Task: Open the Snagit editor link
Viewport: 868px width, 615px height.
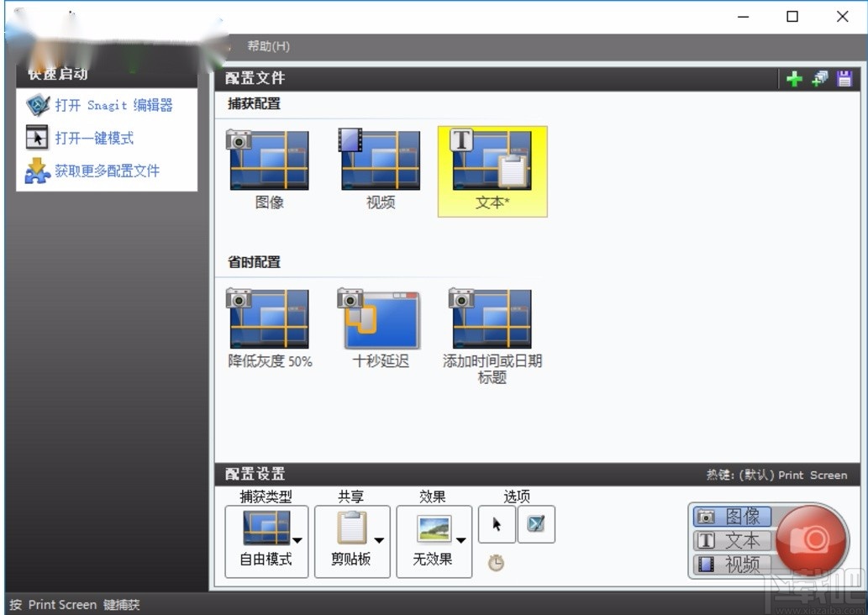Action: coord(113,105)
